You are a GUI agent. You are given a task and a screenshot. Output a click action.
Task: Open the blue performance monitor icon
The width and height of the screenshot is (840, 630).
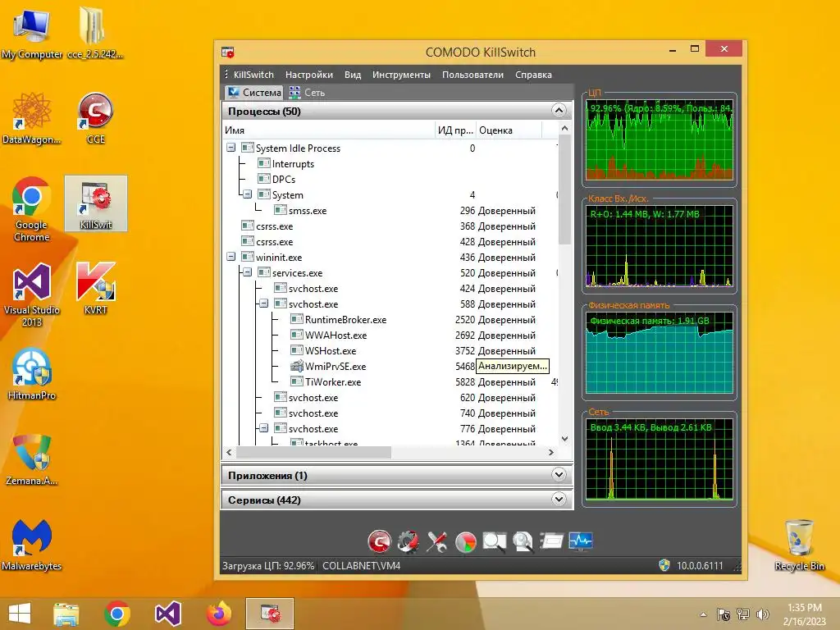pos(581,541)
